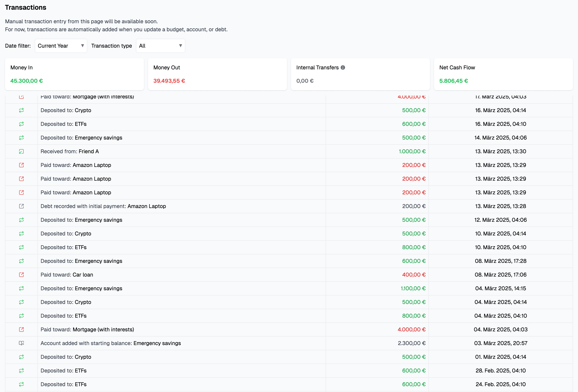The width and height of the screenshot is (578, 392).
Task: Click the date 01. März 2025, 04:14
Action: pyautogui.click(x=500, y=357)
